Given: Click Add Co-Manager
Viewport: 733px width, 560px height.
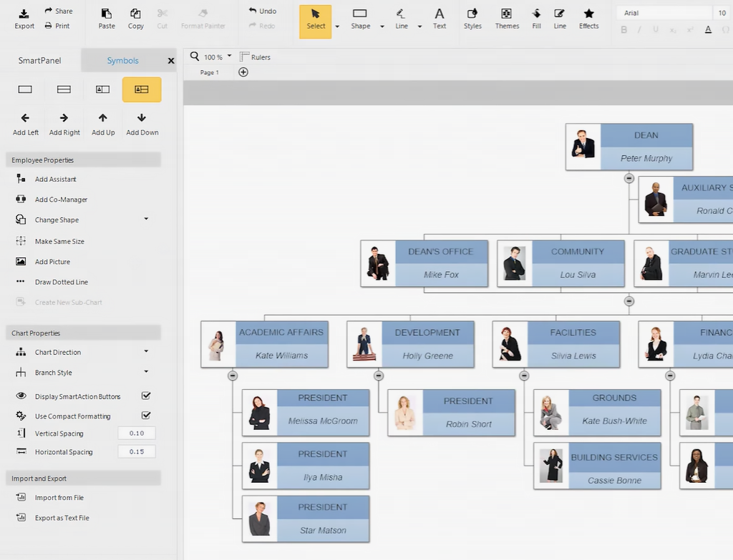Looking at the screenshot, I should (x=52, y=200).
